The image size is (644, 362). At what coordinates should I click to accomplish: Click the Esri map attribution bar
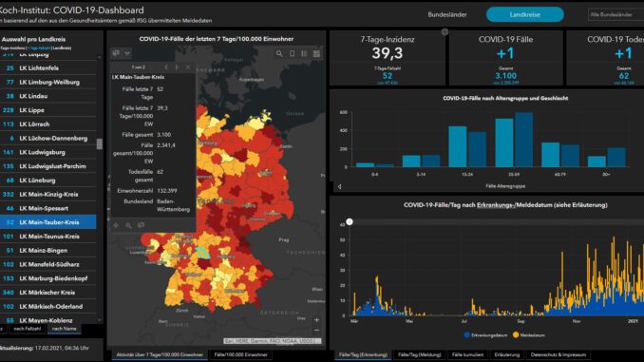(x=273, y=341)
